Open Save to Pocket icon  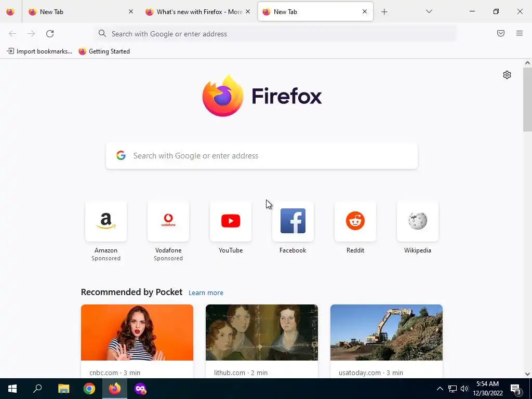click(x=500, y=33)
